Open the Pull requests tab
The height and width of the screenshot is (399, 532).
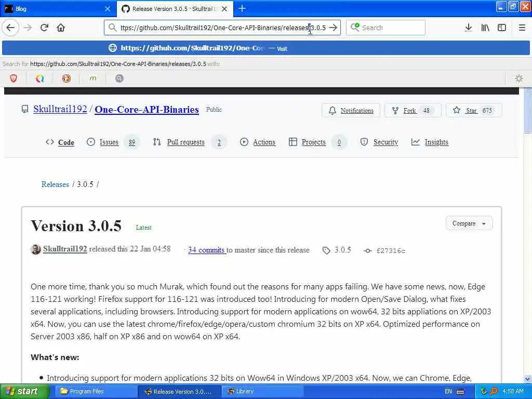pos(189,142)
